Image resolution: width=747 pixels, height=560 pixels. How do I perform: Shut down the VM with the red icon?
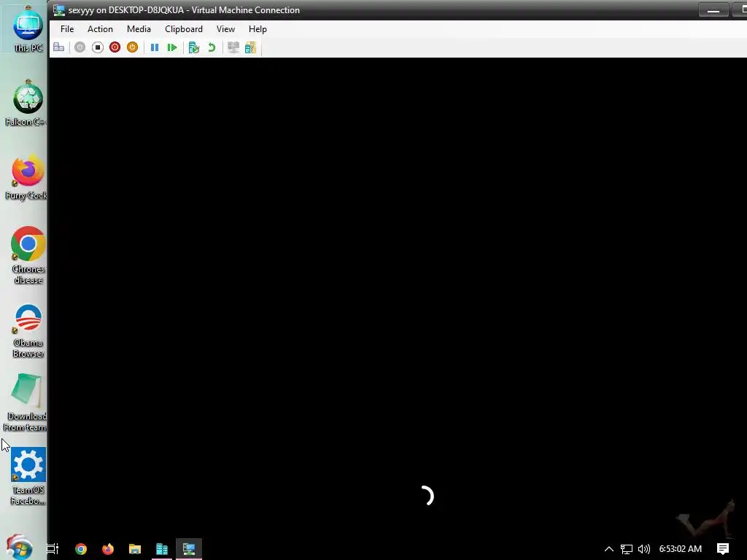tap(115, 47)
